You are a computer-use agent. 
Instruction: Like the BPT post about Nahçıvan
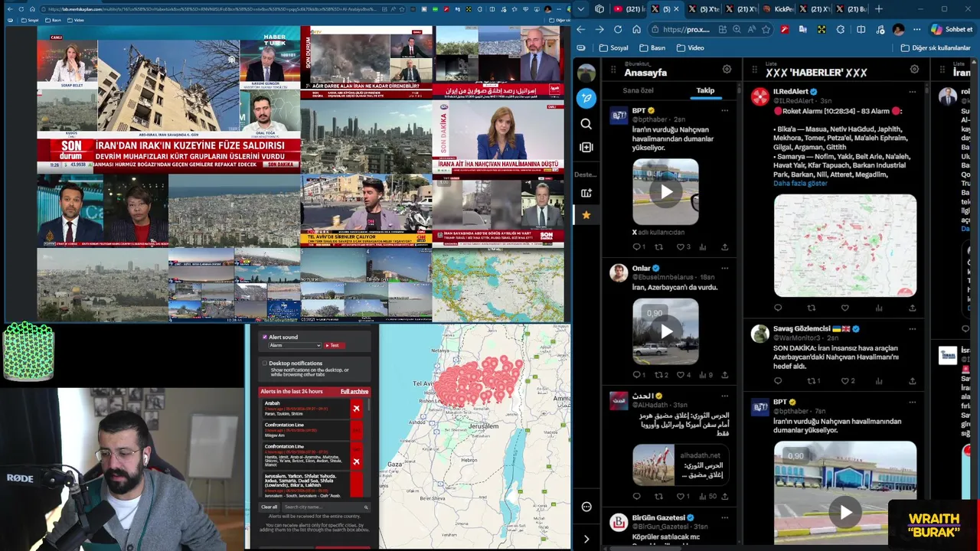(680, 247)
